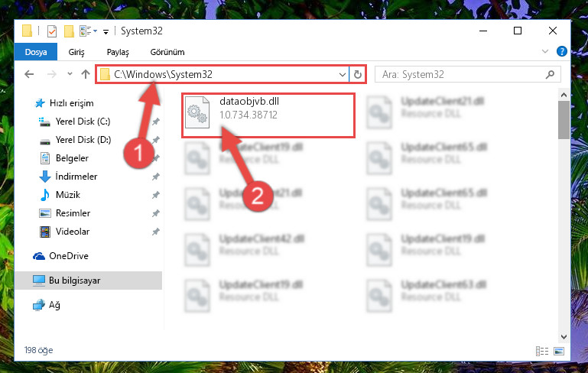The height and width of the screenshot is (373, 588).
Task: Open the Paylaş ribbon tab
Action: click(118, 52)
